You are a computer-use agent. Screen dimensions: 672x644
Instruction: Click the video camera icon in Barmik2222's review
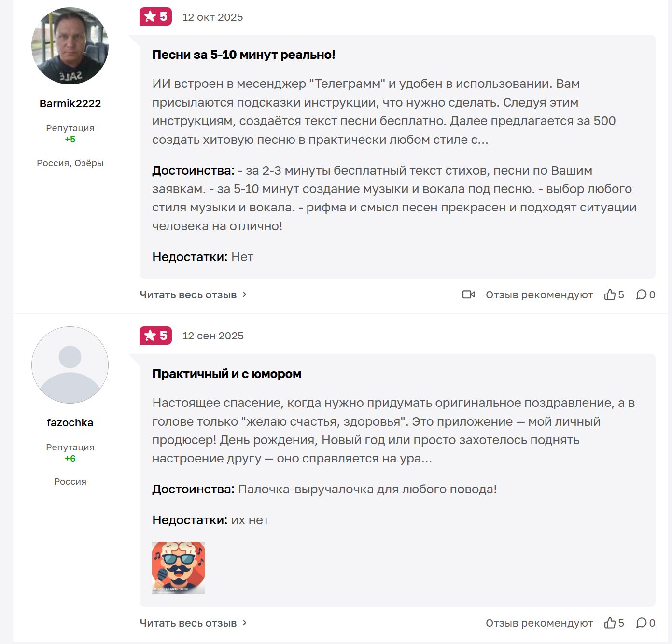click(x=468, y=294)
